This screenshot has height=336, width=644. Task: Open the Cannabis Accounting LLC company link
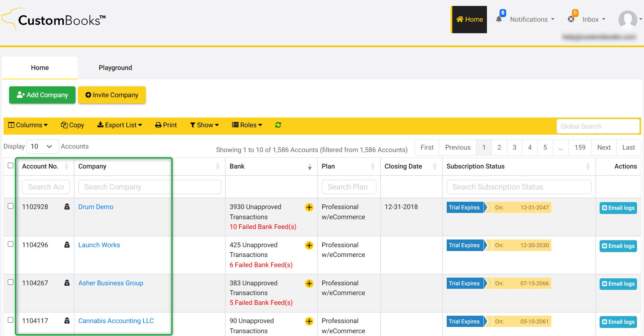click(x=116, y=321)
